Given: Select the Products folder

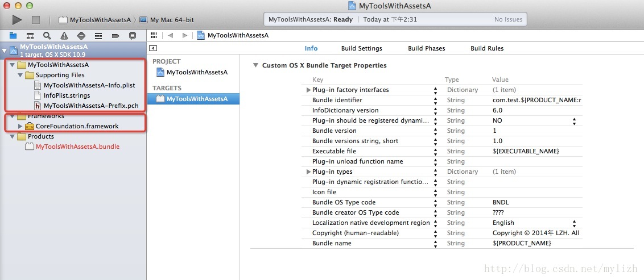Looking at the screenshot, I should pyautogui.click(x=35, y=136).
